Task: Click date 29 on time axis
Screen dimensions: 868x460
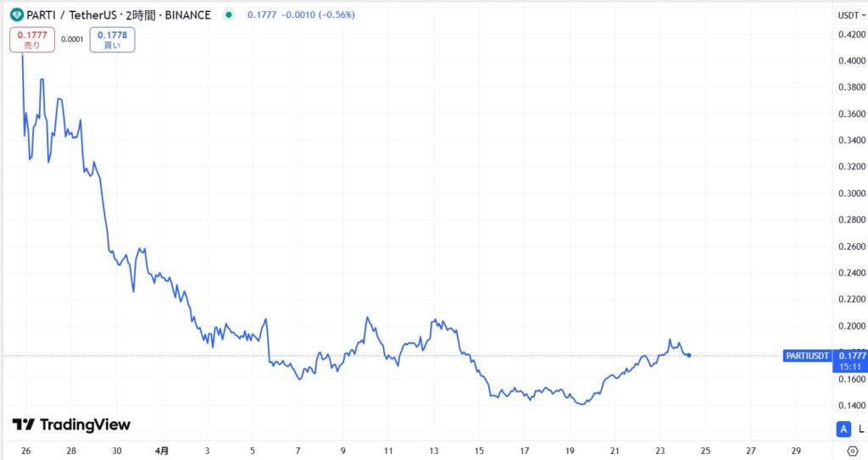Action: (x=796, y=451)
